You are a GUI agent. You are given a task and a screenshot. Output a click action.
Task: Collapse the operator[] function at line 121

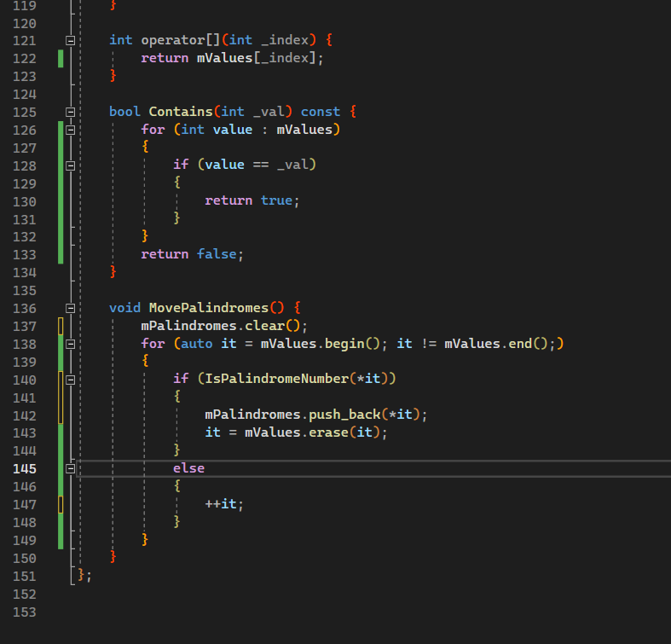[71, 41]
